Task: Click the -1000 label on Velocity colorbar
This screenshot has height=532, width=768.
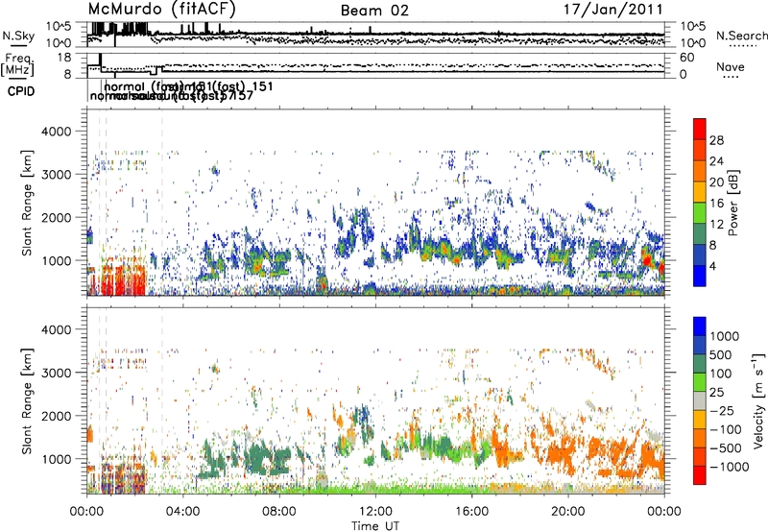Action: click(730, 467)
